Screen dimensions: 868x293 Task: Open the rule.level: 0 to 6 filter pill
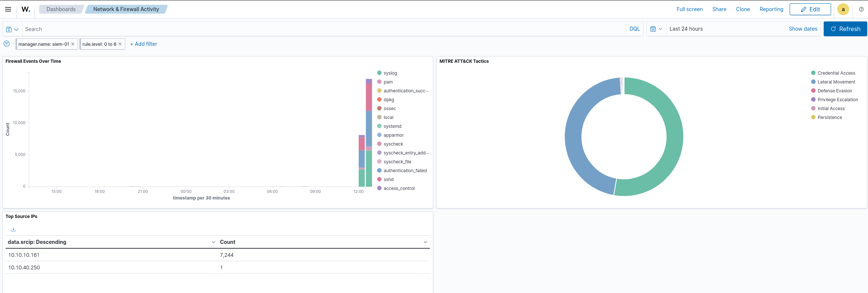tap(99, 44)
